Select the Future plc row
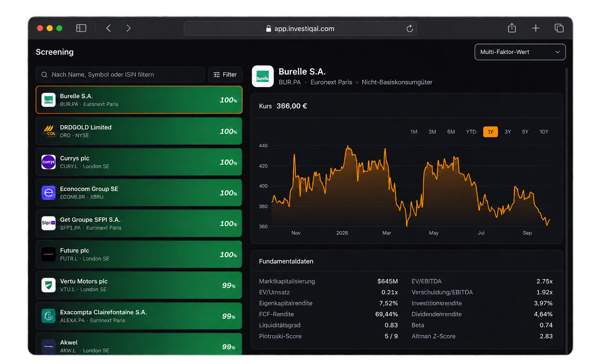 pyautogui.click(x=139, y=254)
